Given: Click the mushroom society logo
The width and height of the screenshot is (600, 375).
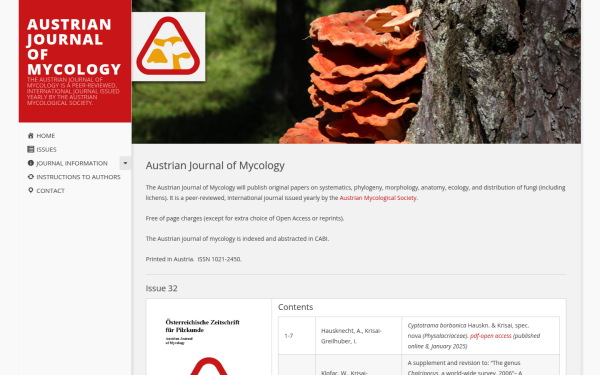Looking at the screenshot, I should click(x=168, y=47).
